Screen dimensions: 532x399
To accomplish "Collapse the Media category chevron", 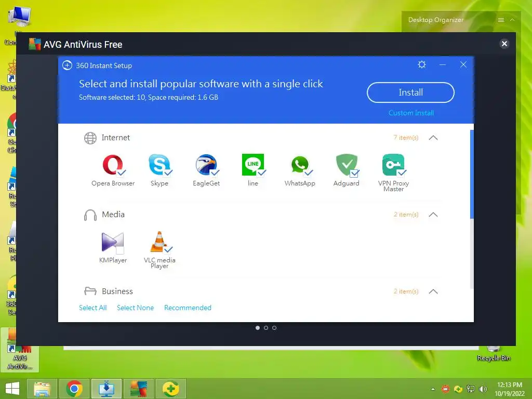I will pyautogui.click(x=433, y=215).
